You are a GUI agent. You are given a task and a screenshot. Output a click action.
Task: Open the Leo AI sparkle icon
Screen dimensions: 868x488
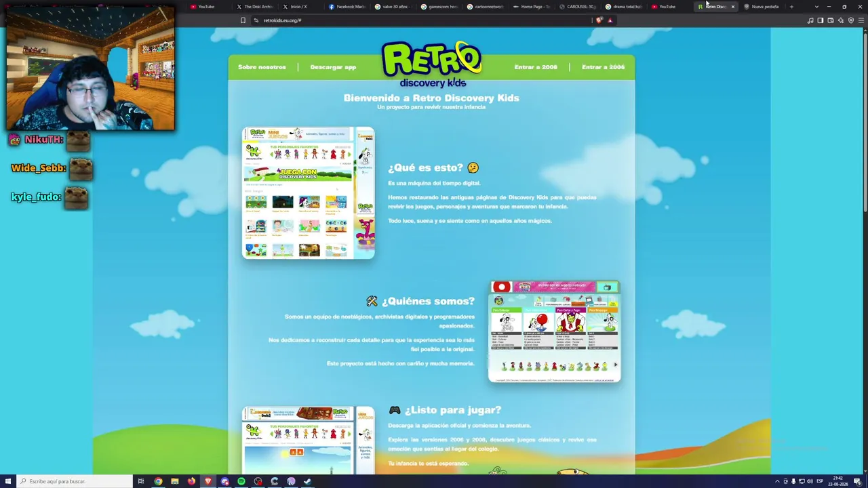click(x=841, y=20)
